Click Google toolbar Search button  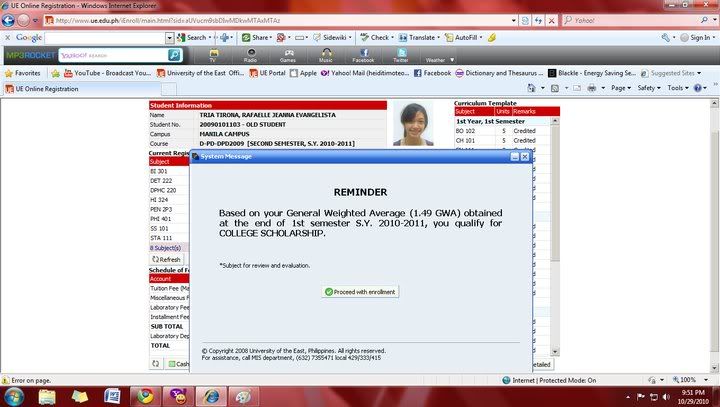pyautogui.click(x=194, y=38)
